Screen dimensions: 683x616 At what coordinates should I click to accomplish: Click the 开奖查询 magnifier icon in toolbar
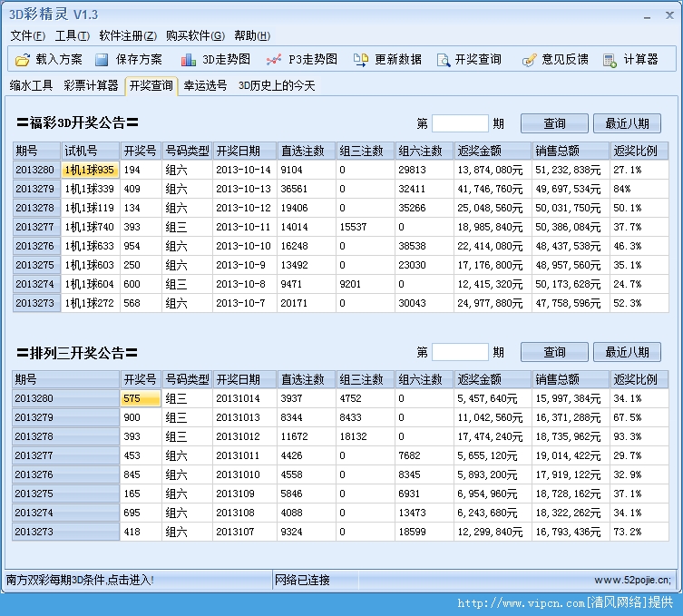[x=443, y=60]
